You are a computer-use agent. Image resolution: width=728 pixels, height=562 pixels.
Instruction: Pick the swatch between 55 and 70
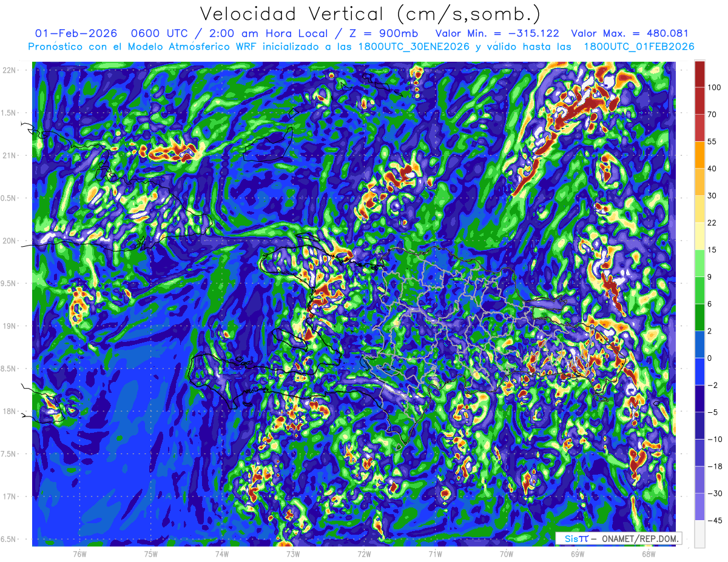coord(699,128)
